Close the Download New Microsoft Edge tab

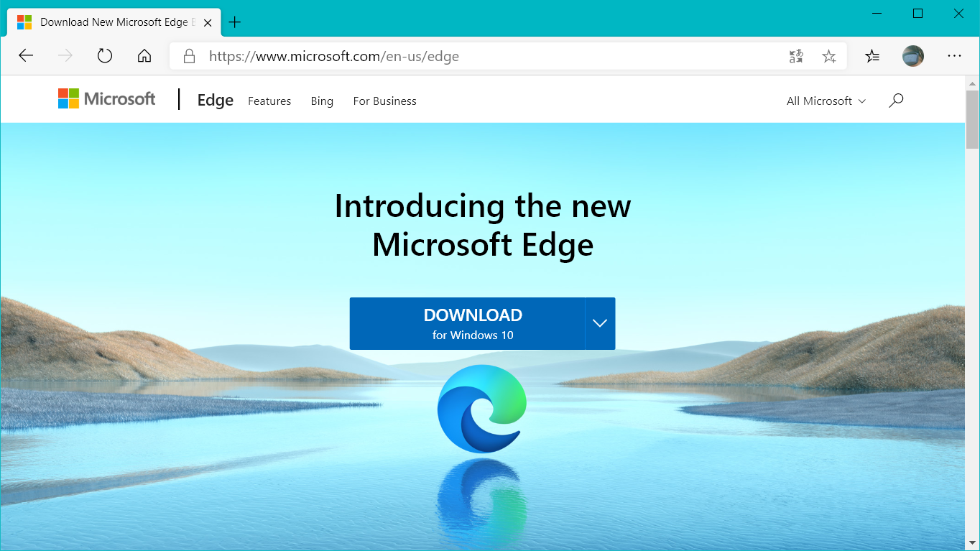[x=208, y=22]
